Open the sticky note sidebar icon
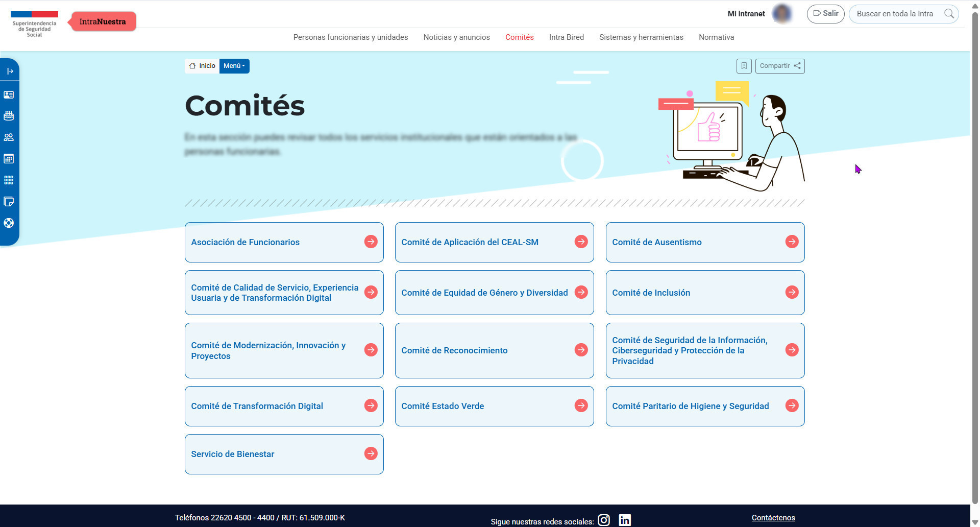 coord(9,202)
